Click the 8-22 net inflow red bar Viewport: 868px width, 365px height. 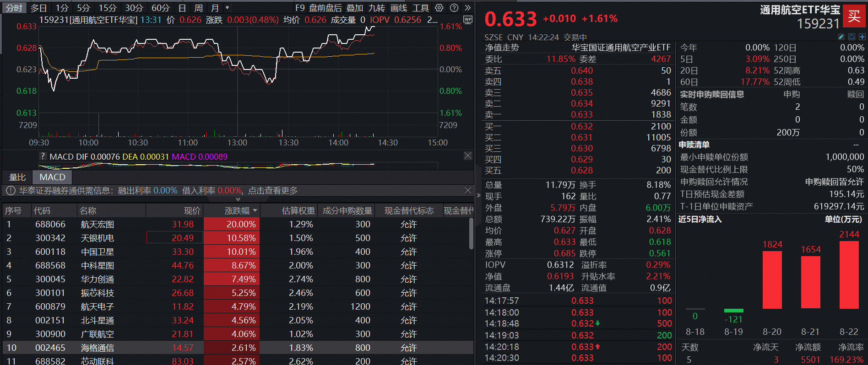[849, 275]
